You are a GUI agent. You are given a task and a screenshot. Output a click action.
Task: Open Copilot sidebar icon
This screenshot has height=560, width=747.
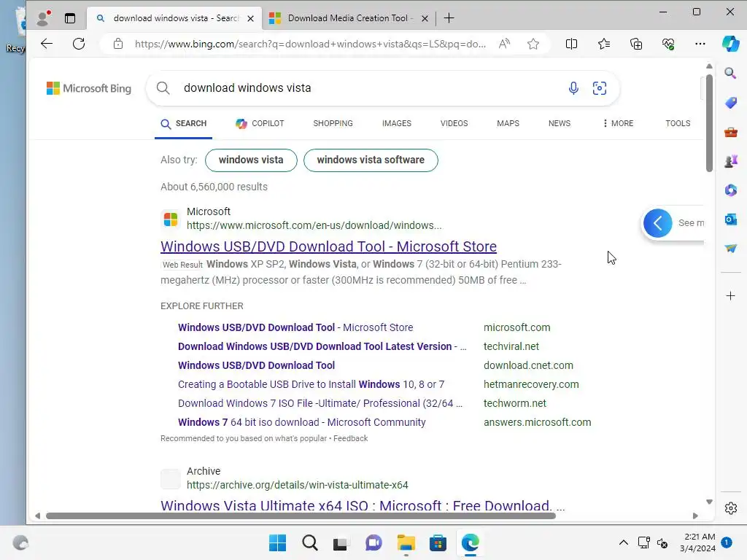coord(730,44)
